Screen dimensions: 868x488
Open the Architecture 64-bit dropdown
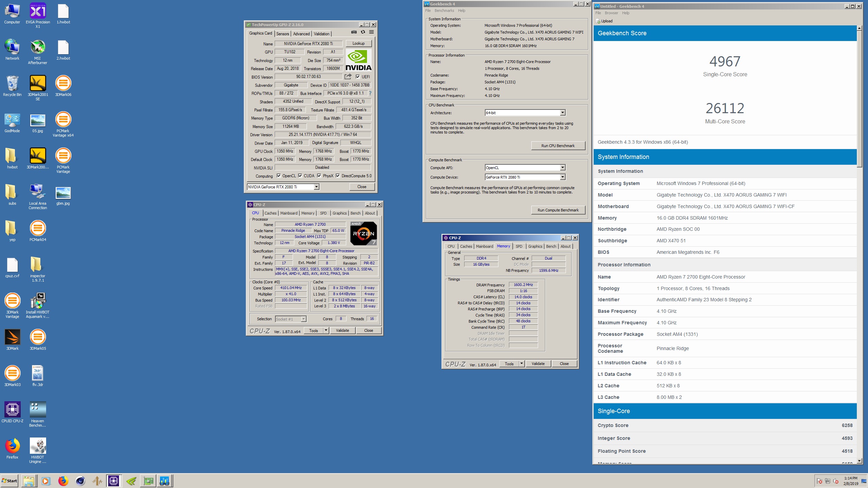coord(525,113)
